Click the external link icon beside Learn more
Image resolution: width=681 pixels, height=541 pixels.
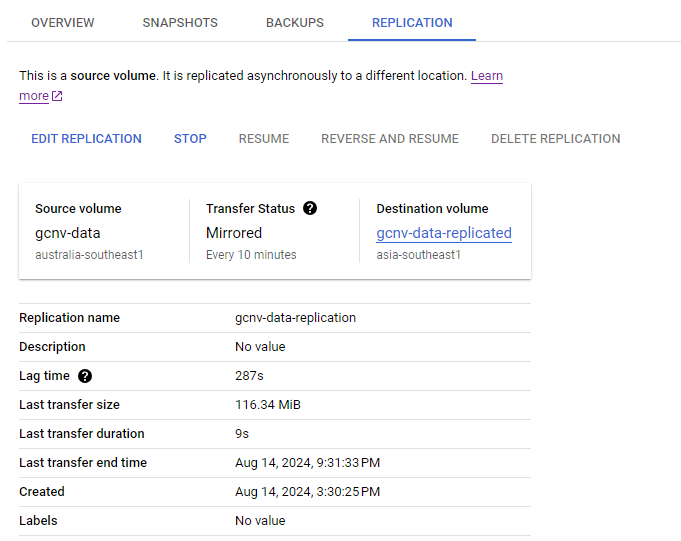coord(57,96)
